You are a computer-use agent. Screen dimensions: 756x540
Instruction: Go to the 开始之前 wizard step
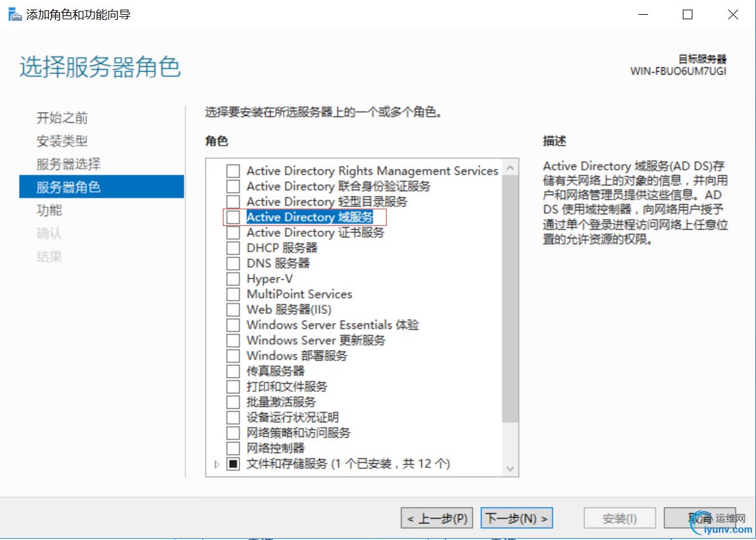[62, 118]
